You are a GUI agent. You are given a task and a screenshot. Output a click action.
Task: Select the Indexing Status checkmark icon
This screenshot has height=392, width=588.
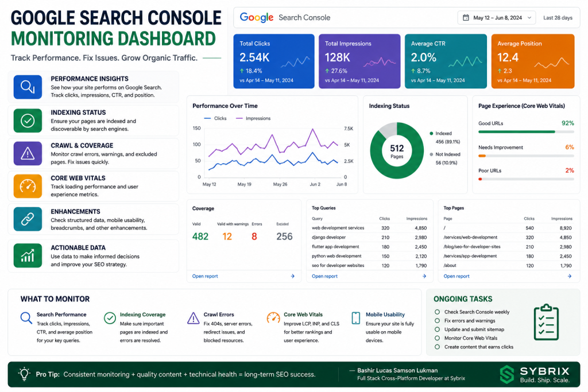point(28,121)
